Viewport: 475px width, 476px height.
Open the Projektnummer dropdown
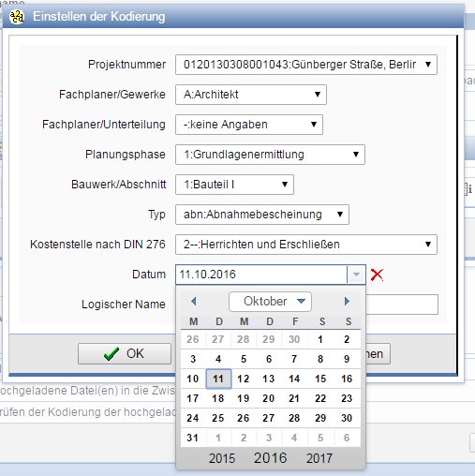(x=306, y=65)
